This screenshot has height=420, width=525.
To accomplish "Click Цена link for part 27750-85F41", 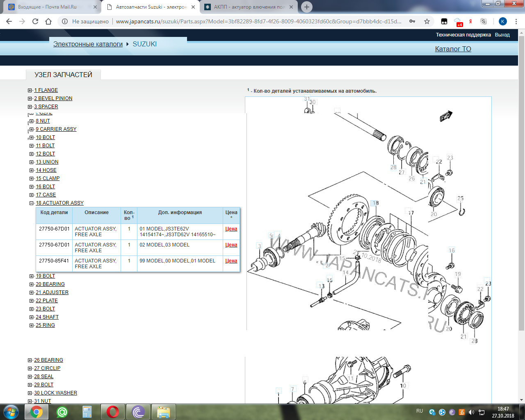I will coord(231,261).
